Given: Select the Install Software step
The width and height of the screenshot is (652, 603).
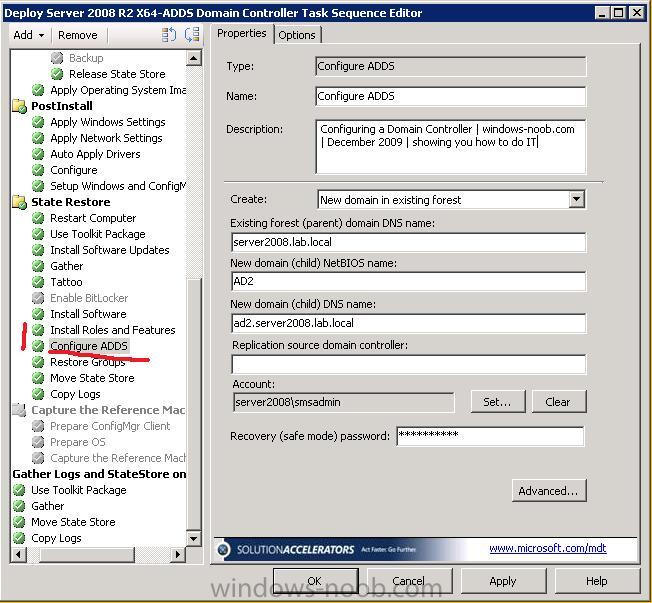Looking at the screenshot, I should (88, 314).
